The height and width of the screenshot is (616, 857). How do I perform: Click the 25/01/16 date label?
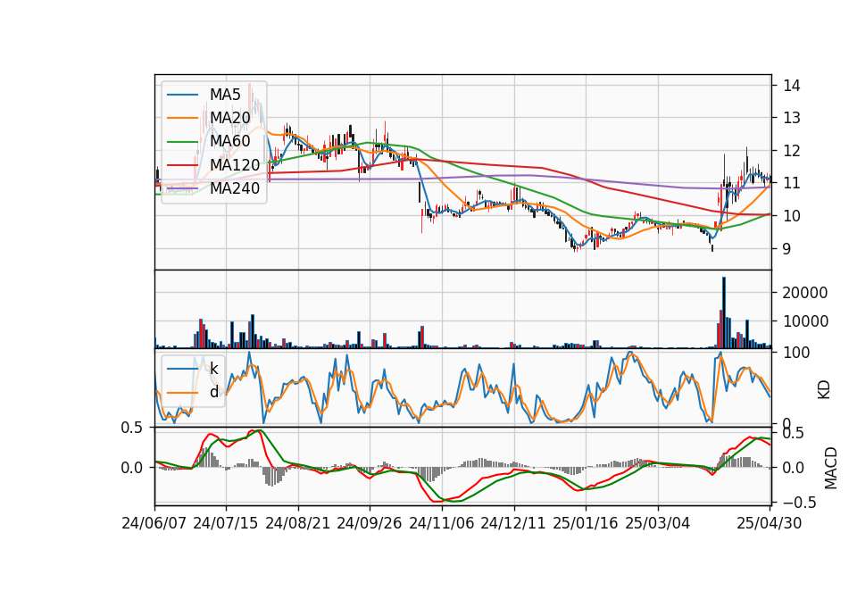pos(586,524)
